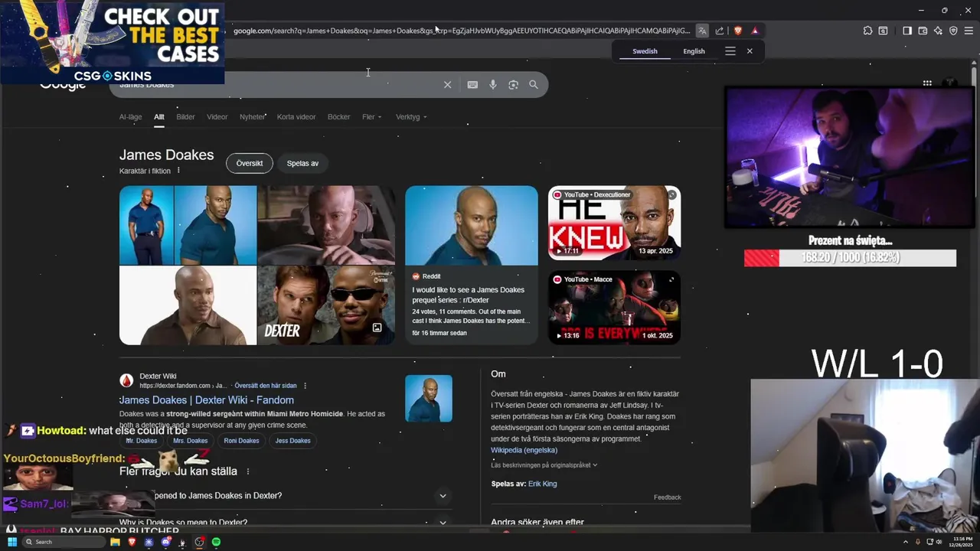Click the OBS icon in the taskbar

coord(199,542)
